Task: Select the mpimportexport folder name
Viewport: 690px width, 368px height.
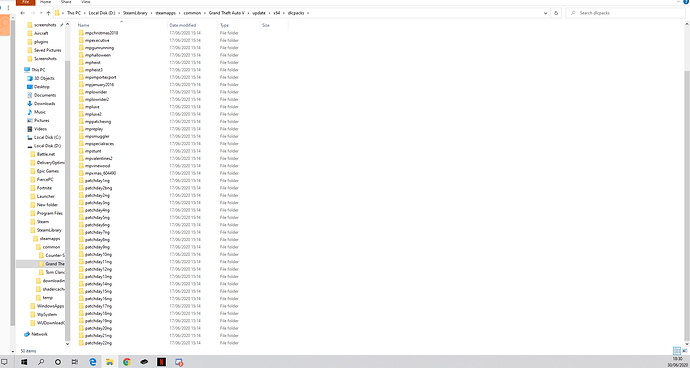Action: pyautogui.click(x=101, y=77)
